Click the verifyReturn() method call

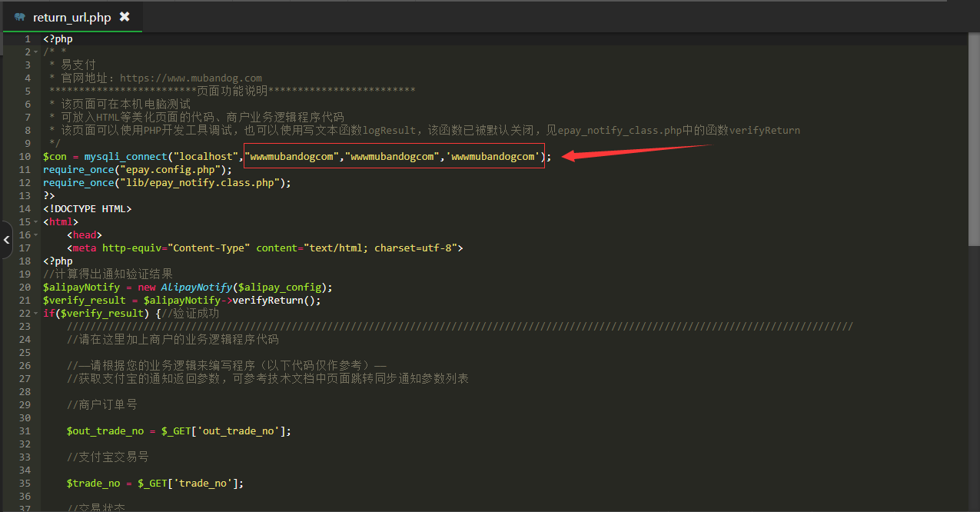pyautogui.click(x=276, y=301)
